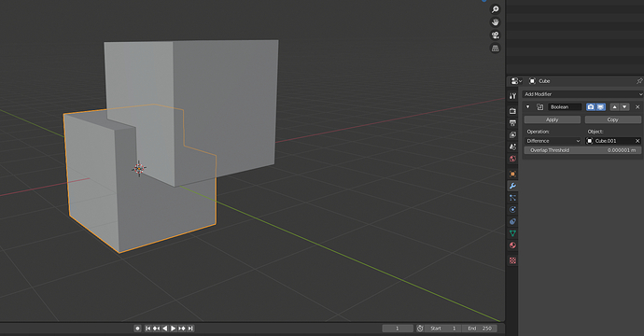Open the Object Constraints tab
This screenshot has width=644, height=336.
[x=512, y=221]
